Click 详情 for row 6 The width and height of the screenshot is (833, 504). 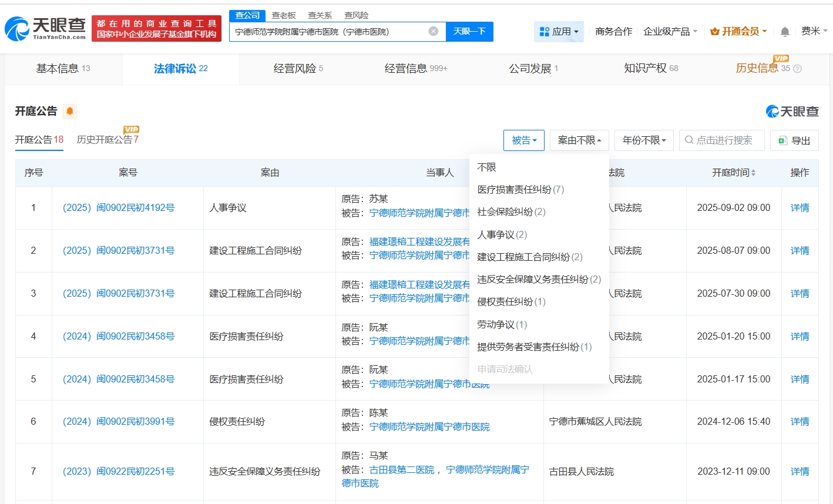click(x=800, y=422)
